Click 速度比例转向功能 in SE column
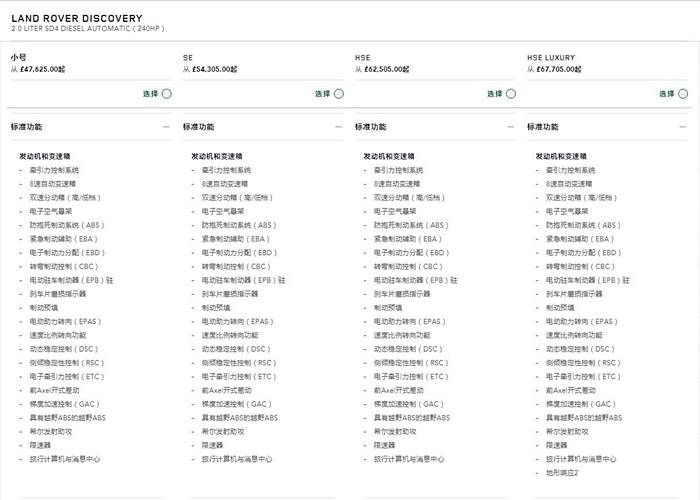This screenshot has height=500, width=700. (x=230, y=335)
